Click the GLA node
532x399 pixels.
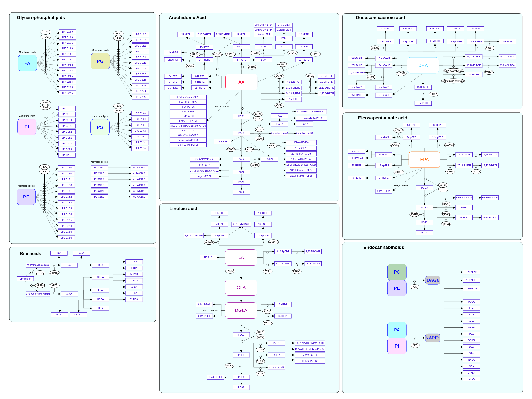[x=241, y=288]
